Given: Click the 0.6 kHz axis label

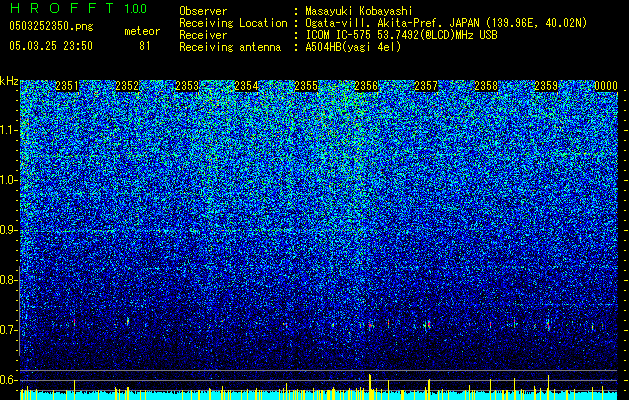Looking at the screenshot, I should tap(8, 380).
